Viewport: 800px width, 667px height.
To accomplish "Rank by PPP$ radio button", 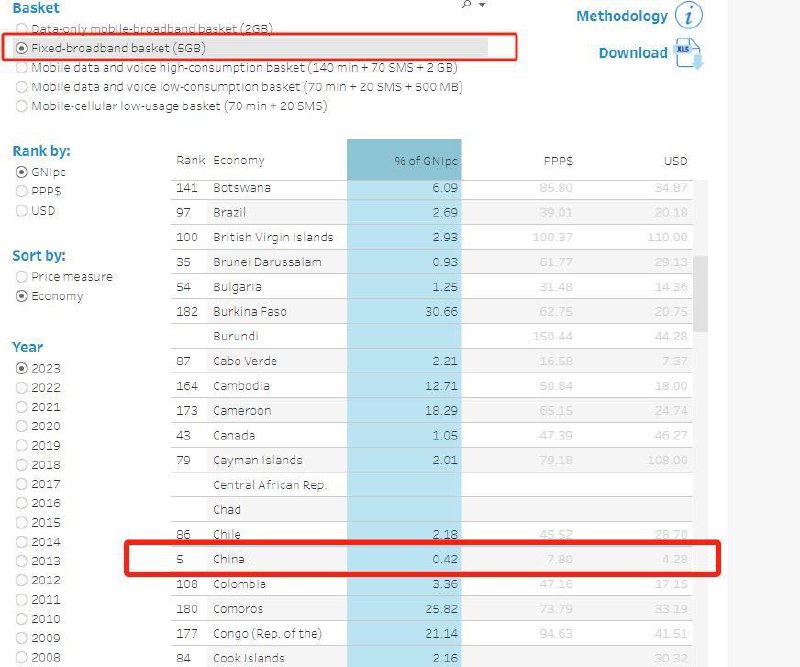I will 21,191.
